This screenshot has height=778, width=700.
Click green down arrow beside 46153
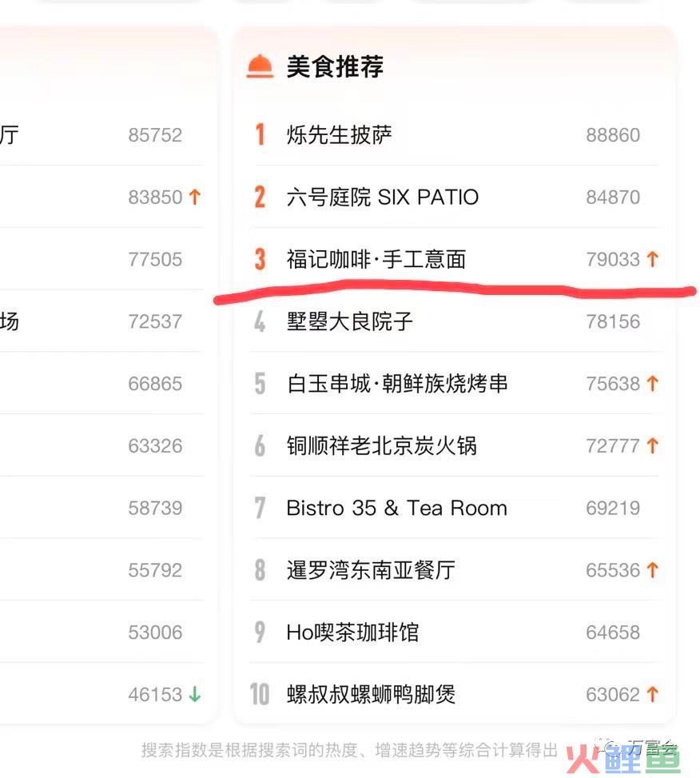tap(195, 695)
